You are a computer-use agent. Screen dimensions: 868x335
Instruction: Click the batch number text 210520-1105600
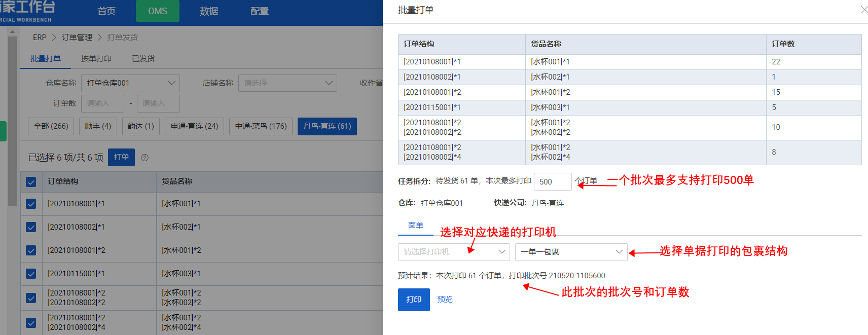577,276
